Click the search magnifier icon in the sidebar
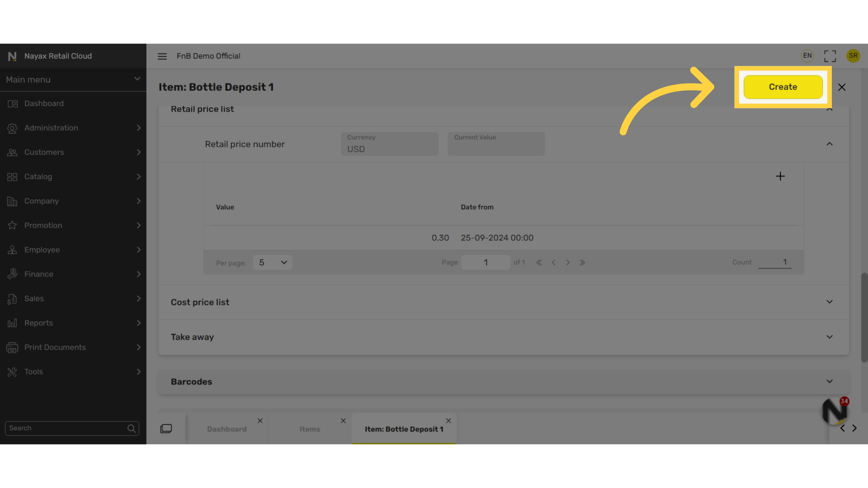The width and height of the screenshot is (868, 488). click(x=132, y=428)
